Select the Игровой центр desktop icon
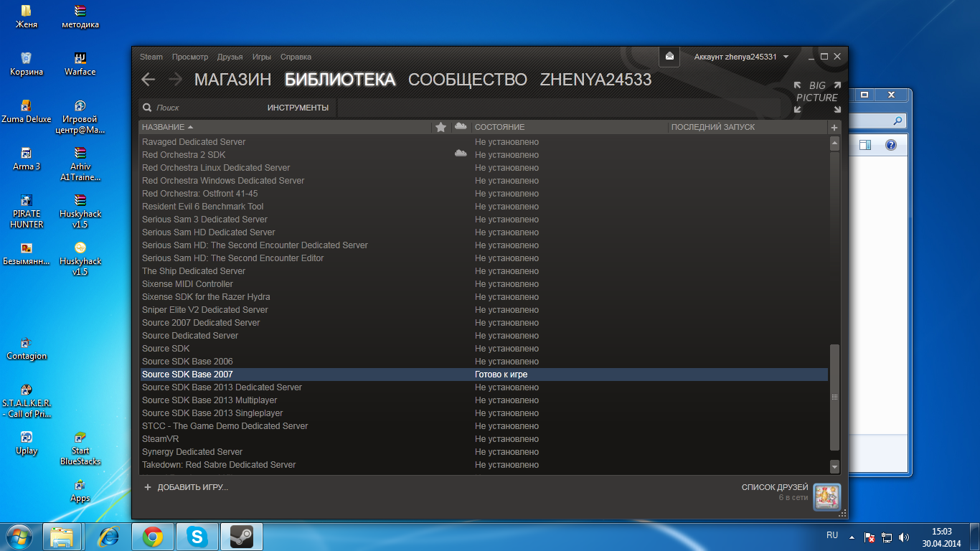The height and width of the screenshot is (551, 980). [x=80, y=116]
